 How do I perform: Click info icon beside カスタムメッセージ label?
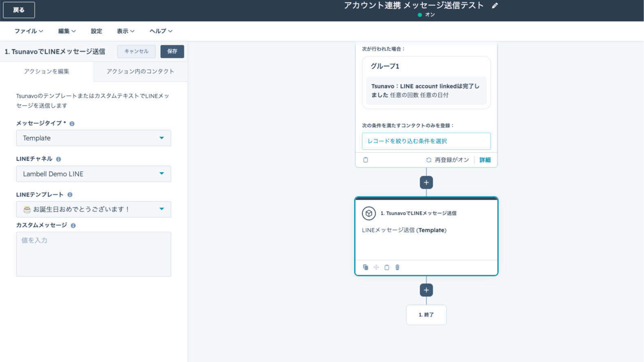tap(73, 225)
